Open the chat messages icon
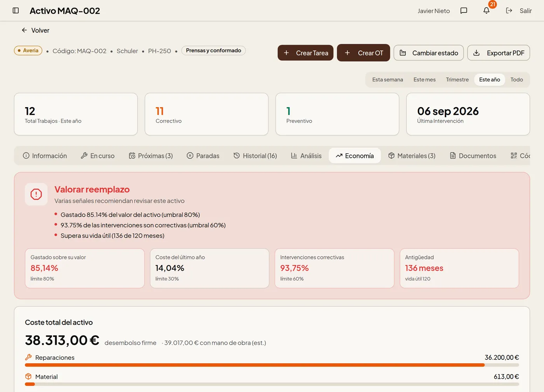The height and width of the screenshot is (392, 544). tap(464, 10)
